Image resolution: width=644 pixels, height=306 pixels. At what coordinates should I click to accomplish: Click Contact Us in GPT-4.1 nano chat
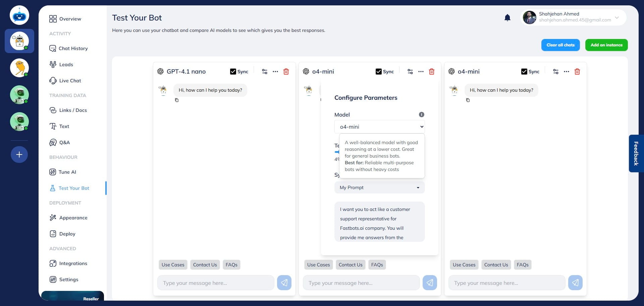pos(205,265)
